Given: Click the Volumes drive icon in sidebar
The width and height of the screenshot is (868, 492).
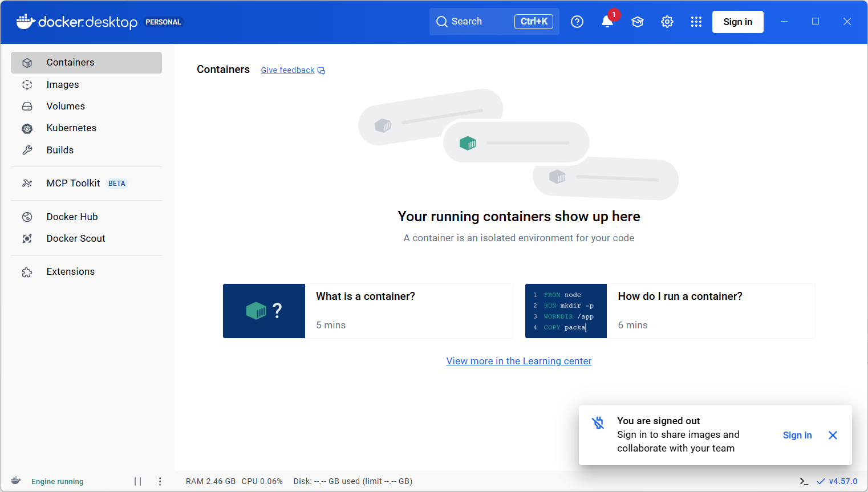Looking at the screenshot, I should point(27,107).
